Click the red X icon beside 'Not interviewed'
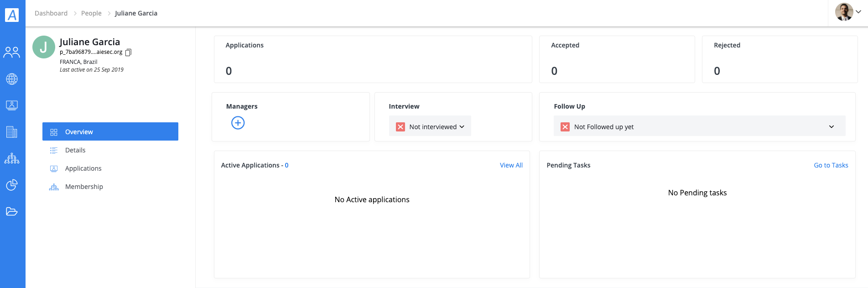 coord(400,127)
